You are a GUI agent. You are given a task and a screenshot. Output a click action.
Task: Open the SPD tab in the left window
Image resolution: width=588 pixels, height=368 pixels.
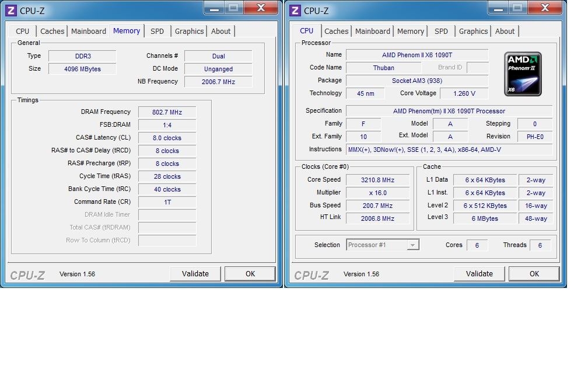click(x=157, y=31)
